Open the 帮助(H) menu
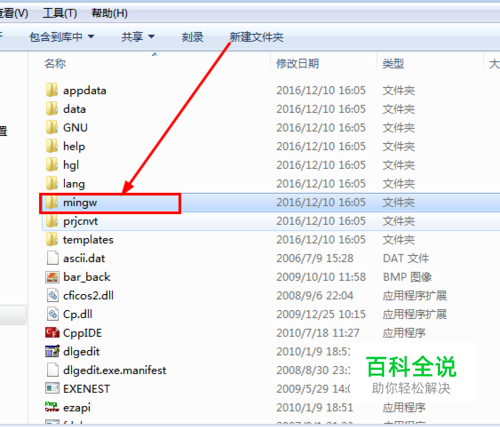Viewport: 500px width, 427px height. point(110,13)
